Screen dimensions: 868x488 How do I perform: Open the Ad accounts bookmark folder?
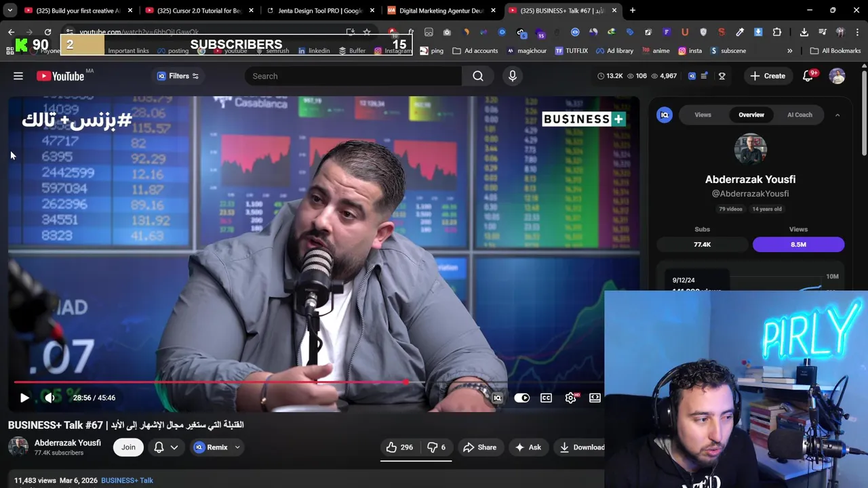pos(475,51)
